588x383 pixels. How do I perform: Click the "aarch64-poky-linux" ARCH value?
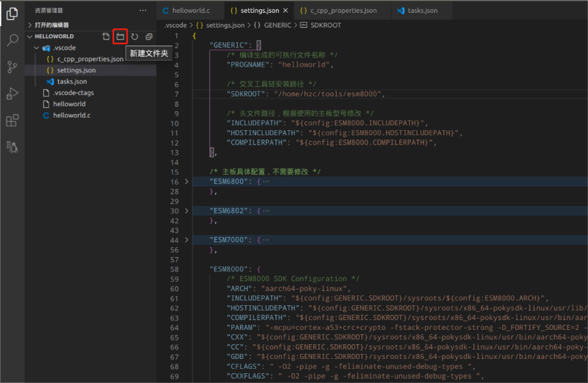click(304, 289)
